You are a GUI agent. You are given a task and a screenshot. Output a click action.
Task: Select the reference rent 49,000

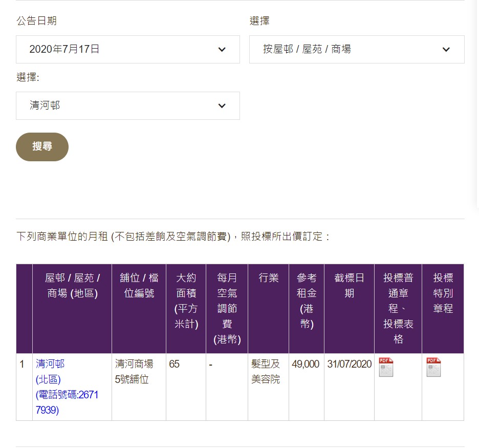(x=306, y=364)
